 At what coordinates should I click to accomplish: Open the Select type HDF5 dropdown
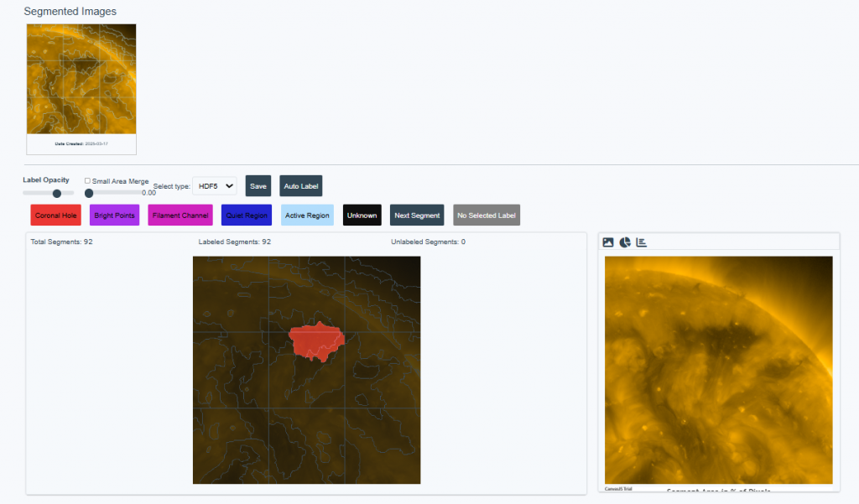point(215,186)
